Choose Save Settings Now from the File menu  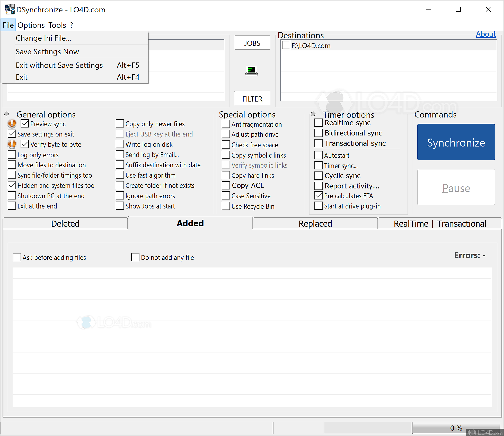click(x=47, y=51)
